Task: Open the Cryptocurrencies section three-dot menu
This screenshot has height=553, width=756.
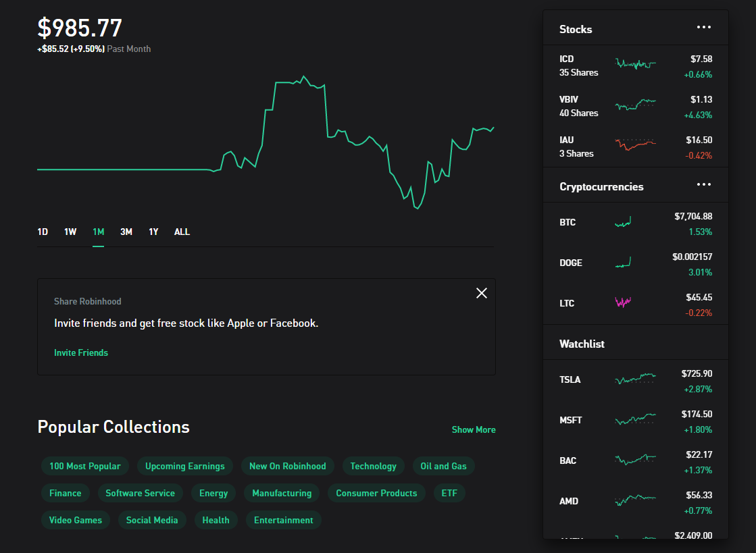Action: point(703,184)
